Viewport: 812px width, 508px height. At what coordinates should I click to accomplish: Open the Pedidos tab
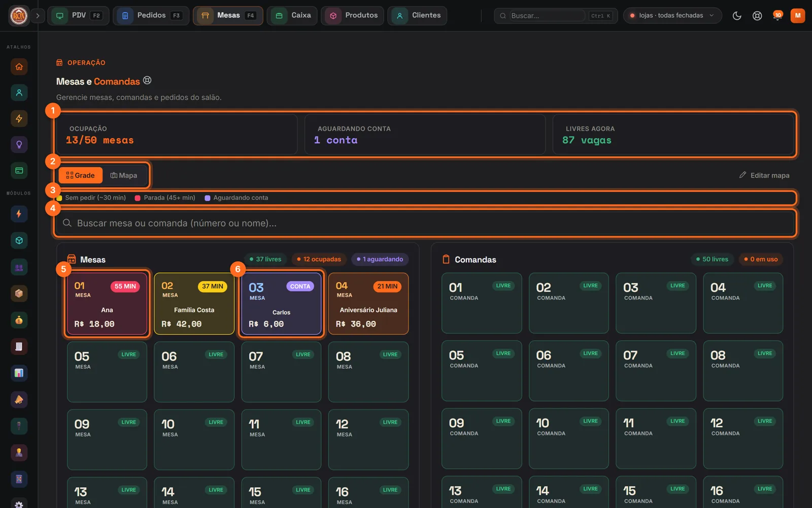click(151, 16)
